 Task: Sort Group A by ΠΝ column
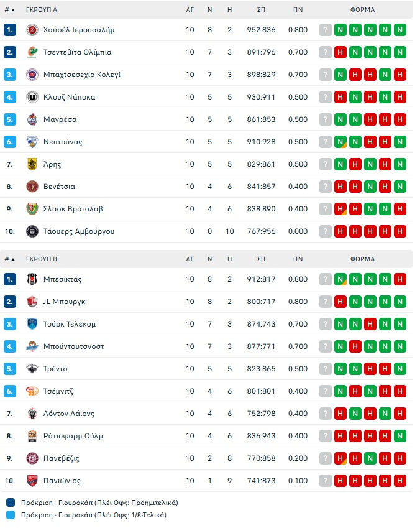point(298,10)
